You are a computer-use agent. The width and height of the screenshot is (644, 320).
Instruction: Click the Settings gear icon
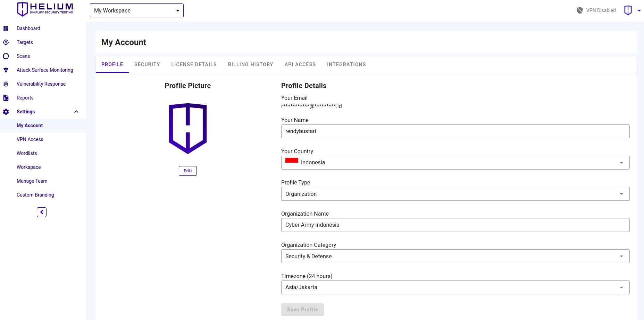pyautogui.click(x=6, y=112)
